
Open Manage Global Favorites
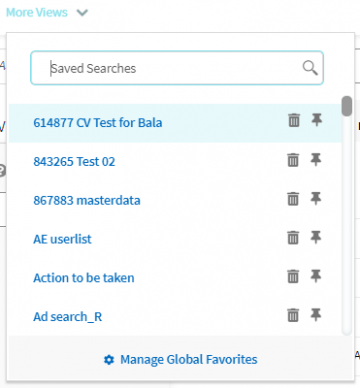(189, 359)
